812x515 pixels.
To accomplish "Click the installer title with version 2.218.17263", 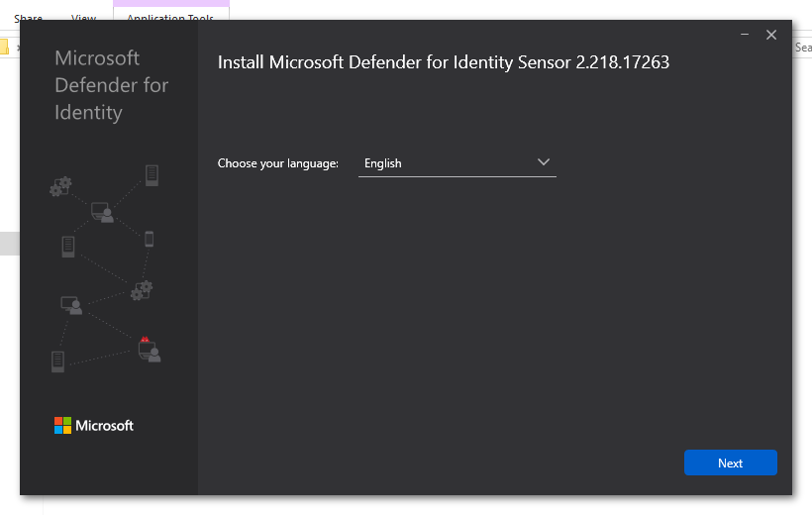I will [444, 62].
